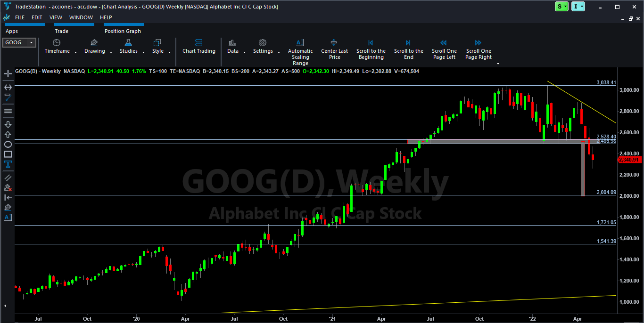
Task: Select the blue T text tool
Action: point(8,164)
